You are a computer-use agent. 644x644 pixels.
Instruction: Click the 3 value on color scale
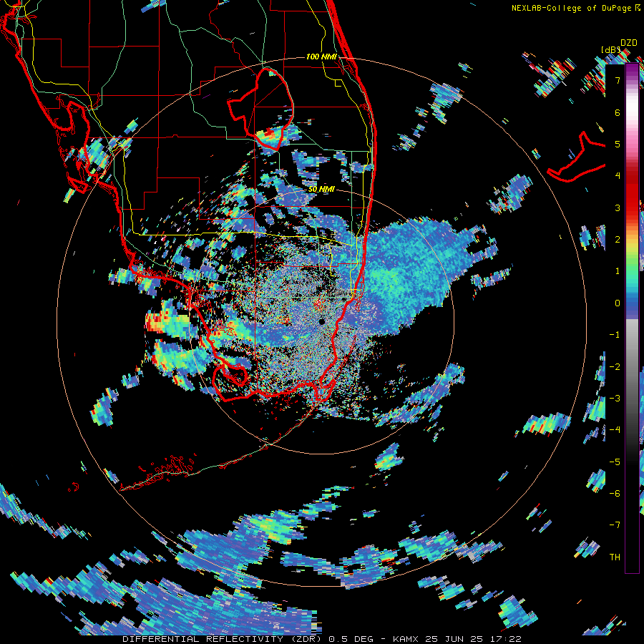point(618,208)
